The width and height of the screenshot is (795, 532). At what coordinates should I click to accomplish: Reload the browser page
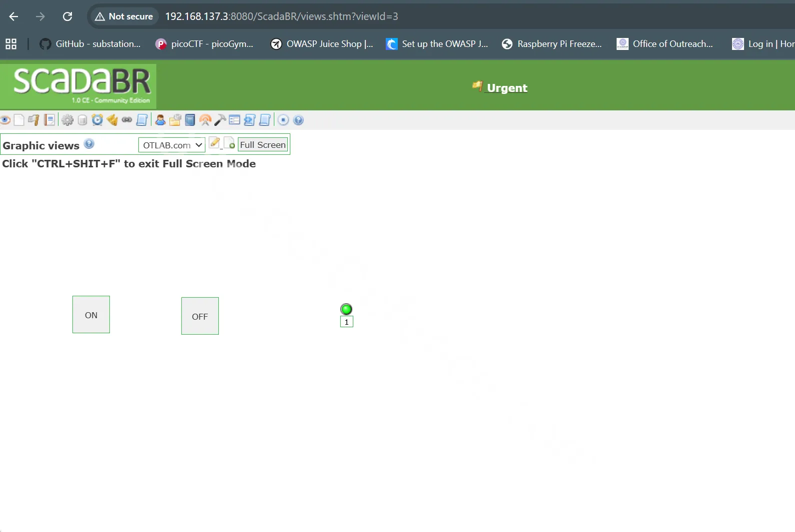[x=67, y=16]
